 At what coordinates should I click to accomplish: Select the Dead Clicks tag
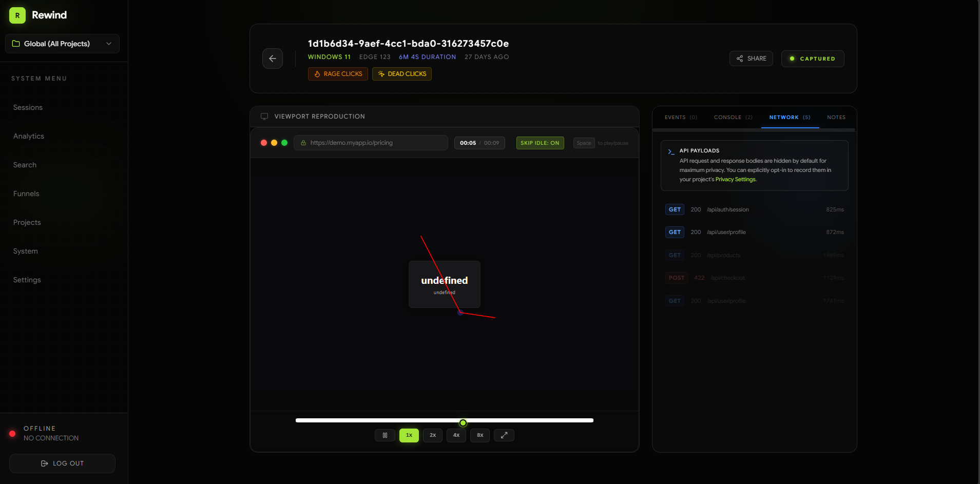tap(402, 74)
